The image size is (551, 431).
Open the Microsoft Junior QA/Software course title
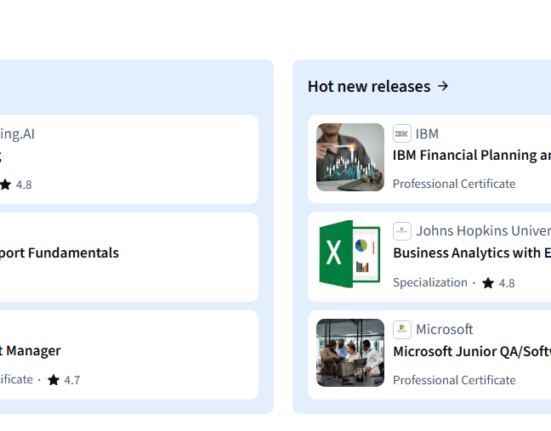472,351
